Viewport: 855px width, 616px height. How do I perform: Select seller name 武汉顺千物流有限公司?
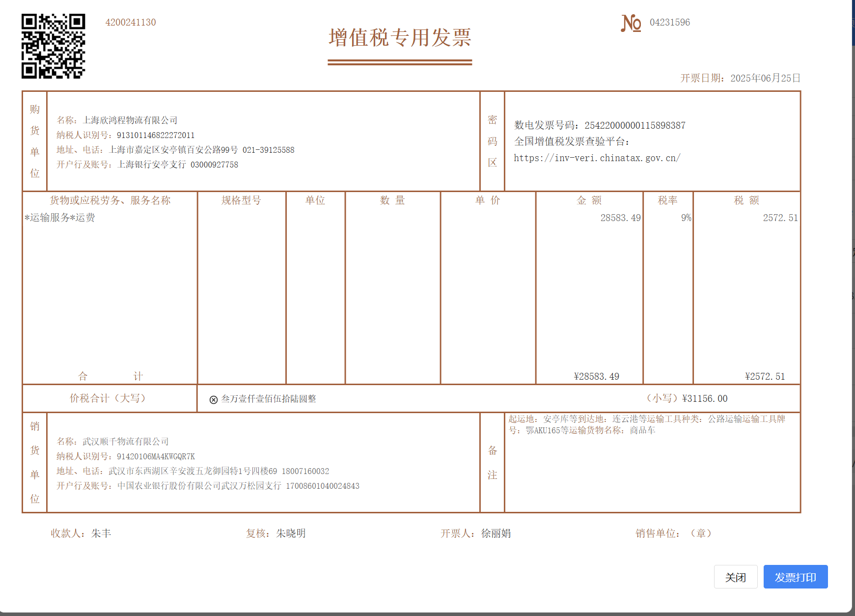point(126,442)
